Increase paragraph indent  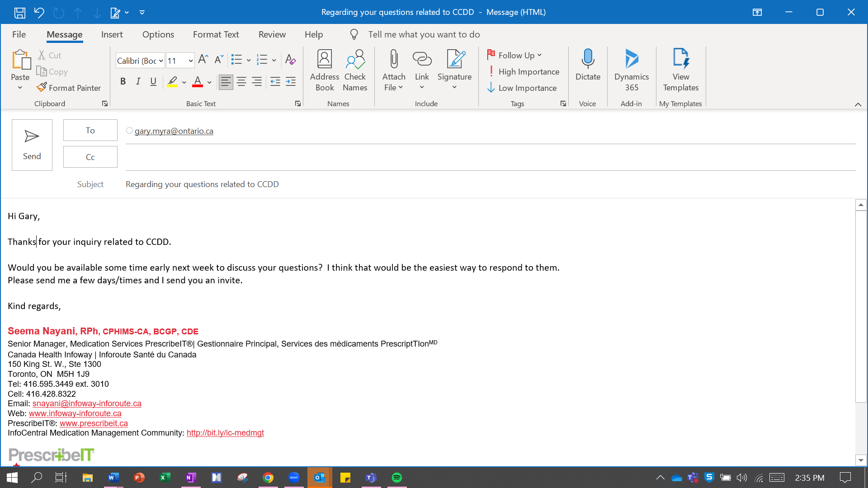pyautogui.click(x=291, y=82)
